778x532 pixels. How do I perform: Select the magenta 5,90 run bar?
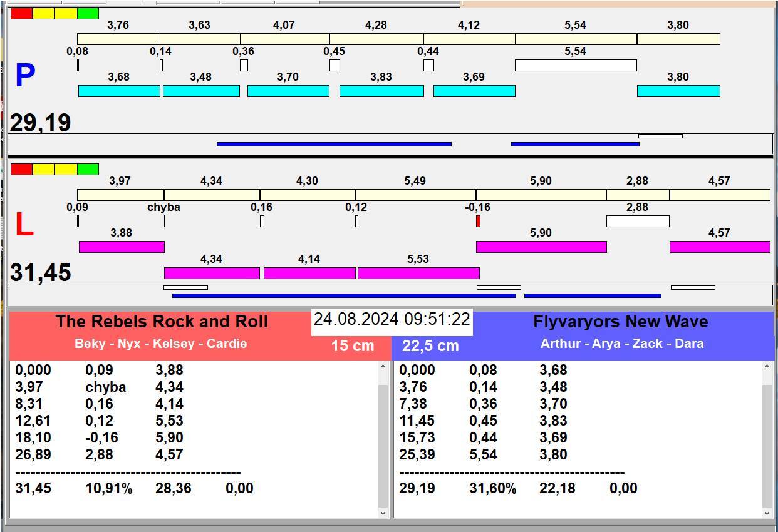[x=541, y=247]
